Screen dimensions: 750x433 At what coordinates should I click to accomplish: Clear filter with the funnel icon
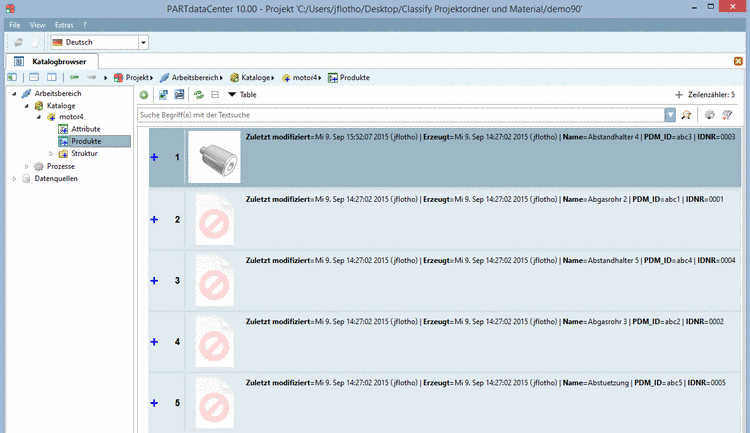coord(728,115)
